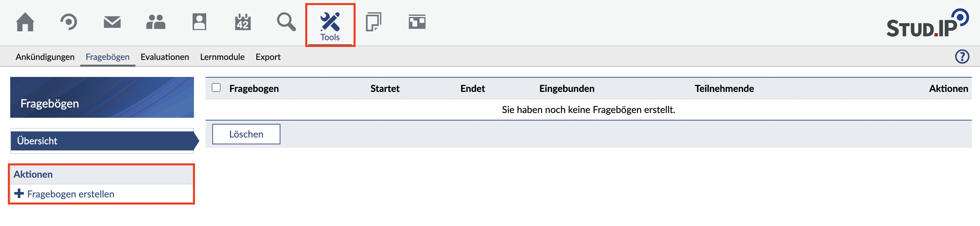
Task: Open the Calendar planner icon
Action: click(243, 22)
